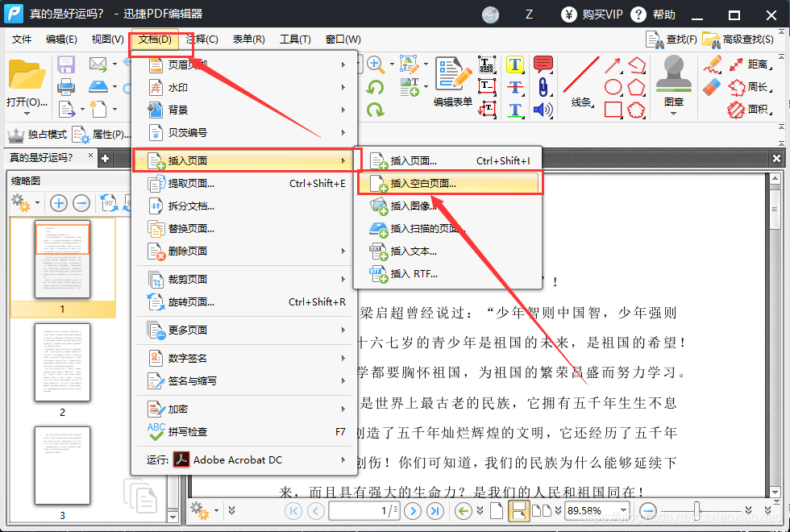This screenshot has height=532, width=790.
Task: Open the 工具(T) menu
Action: pos(295,39)
